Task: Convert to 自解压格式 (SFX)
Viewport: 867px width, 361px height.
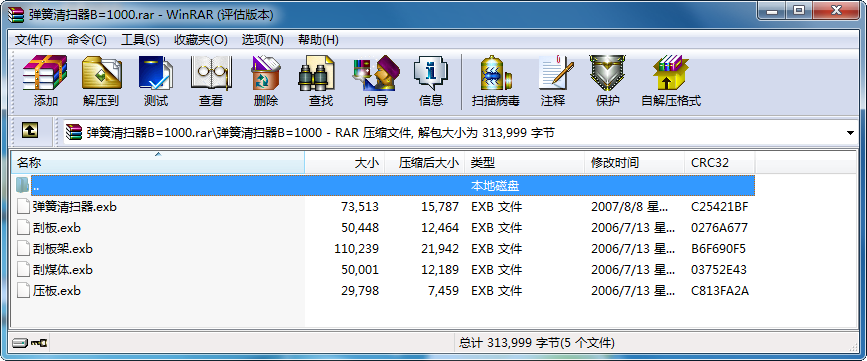Action: [x=671, y=73]
